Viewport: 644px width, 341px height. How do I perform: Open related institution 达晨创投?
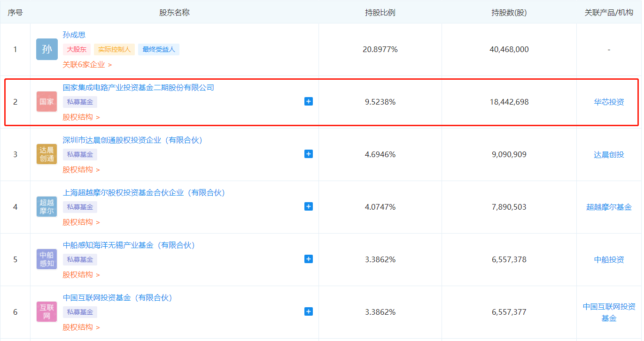609,154
